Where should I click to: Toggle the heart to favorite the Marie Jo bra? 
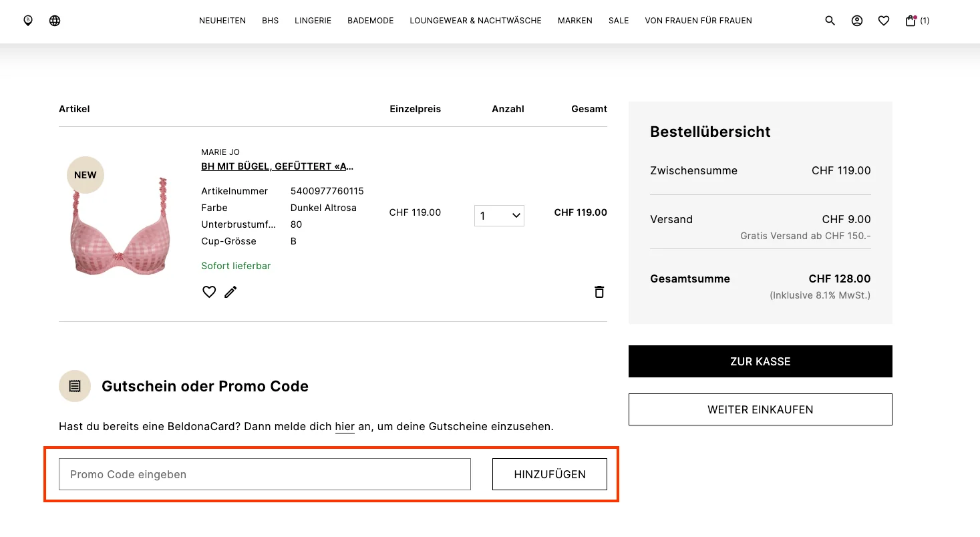tap(209, 292)
